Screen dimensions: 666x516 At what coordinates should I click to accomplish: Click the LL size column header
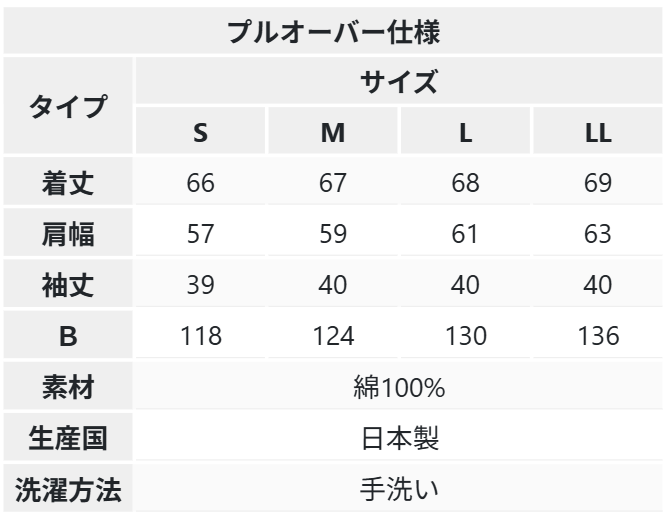click(597, 132)
